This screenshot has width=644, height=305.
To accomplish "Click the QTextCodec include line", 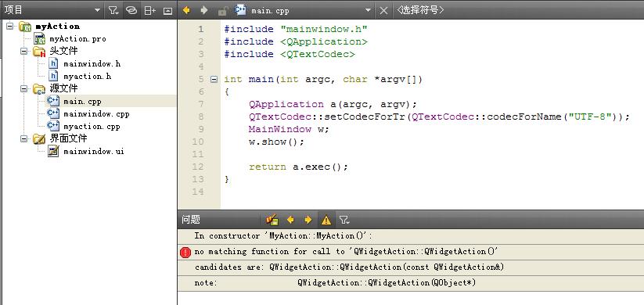I will click(x=290, y=54).
